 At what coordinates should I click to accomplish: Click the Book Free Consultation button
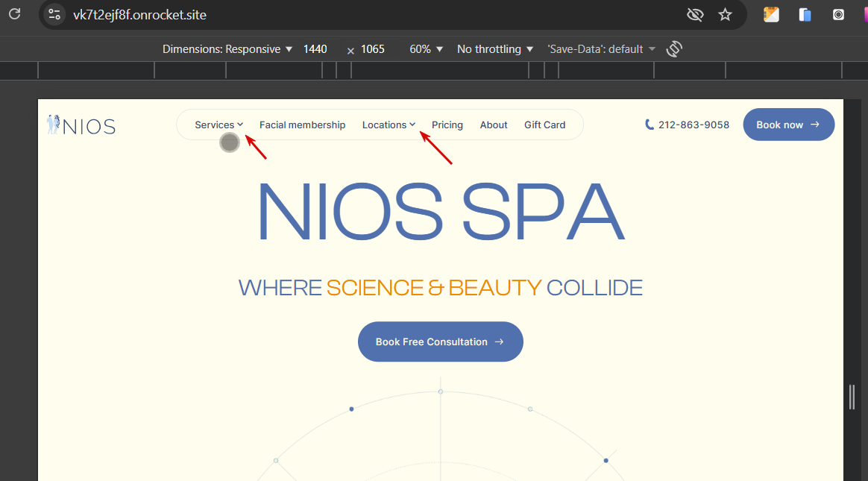coord(441,342)
